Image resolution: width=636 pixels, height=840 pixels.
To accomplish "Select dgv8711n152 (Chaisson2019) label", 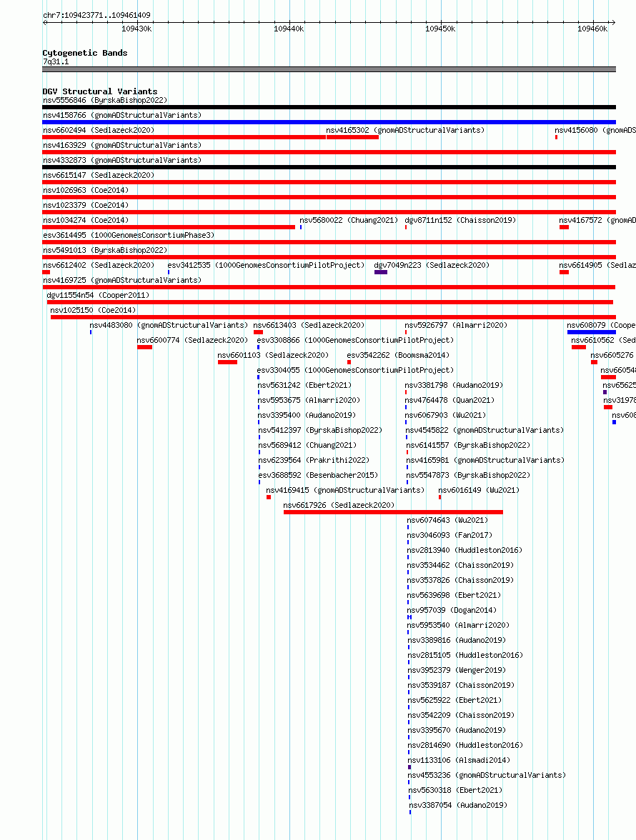I will point(460,220).
